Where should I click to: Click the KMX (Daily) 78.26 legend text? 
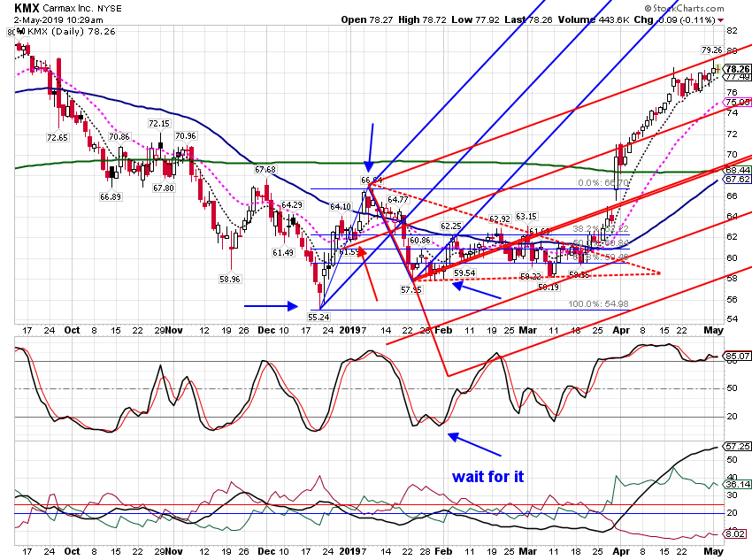coord(72,32)
